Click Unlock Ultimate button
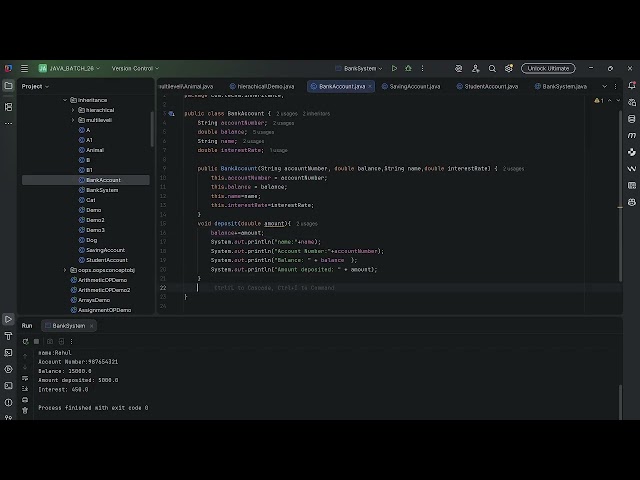Screen dimensions: 640x480 (x=548, y=69)
